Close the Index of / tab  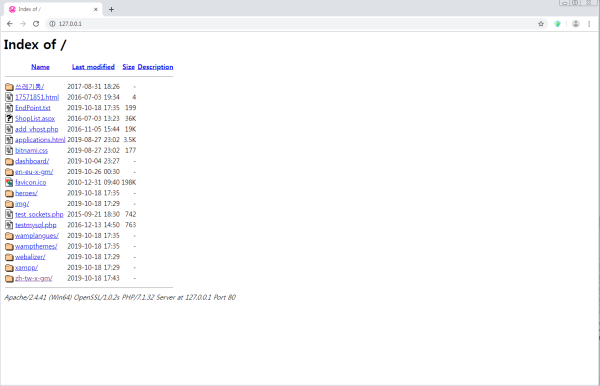click(96, 9)
